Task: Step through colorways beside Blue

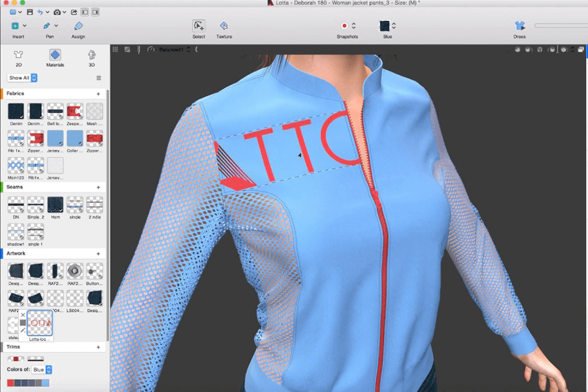Action: pos(394,26)
